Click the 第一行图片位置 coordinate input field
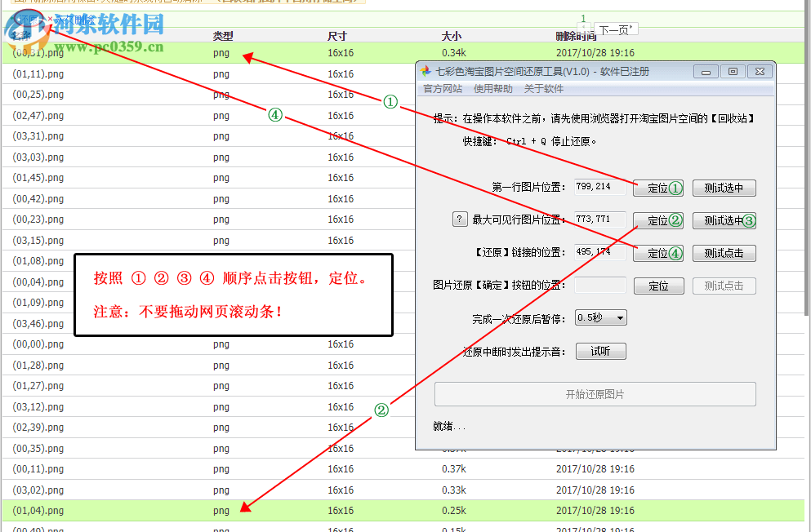This screenshot has width=811, height=532. tap(600, 188)
